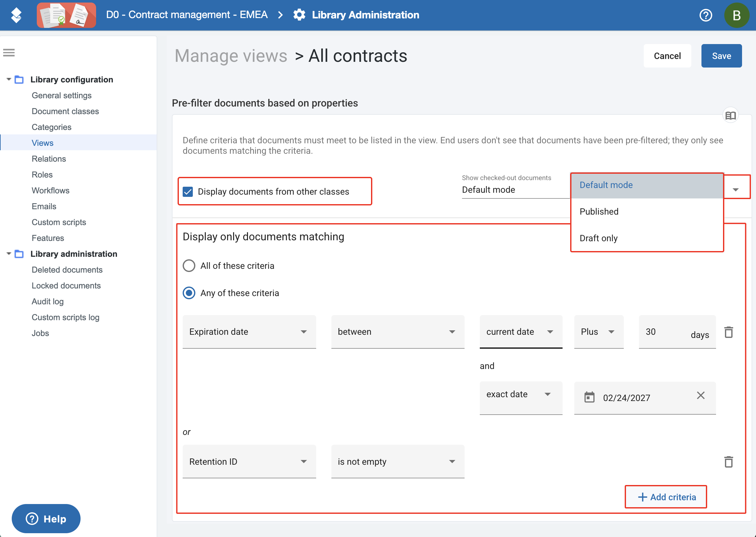
Task: Click the Add criteria button
Action: (x=666, y=497)
